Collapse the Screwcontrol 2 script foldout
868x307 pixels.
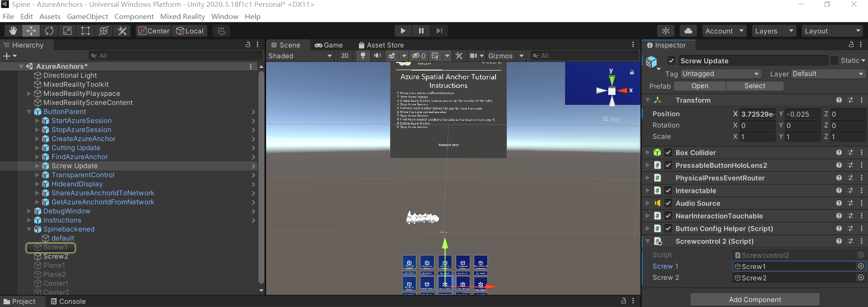coord(648,241)
